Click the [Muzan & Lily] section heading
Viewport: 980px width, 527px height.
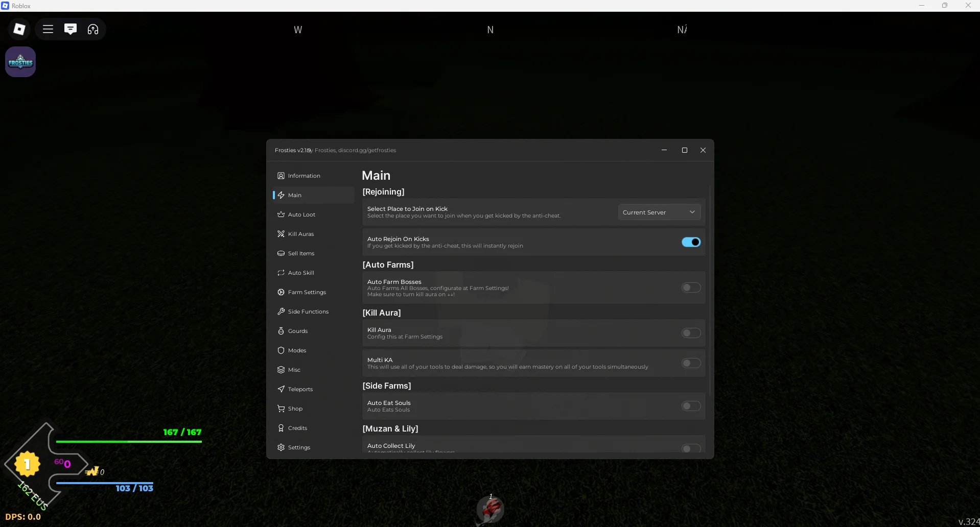pyautogui.click(x=390, y=428)
